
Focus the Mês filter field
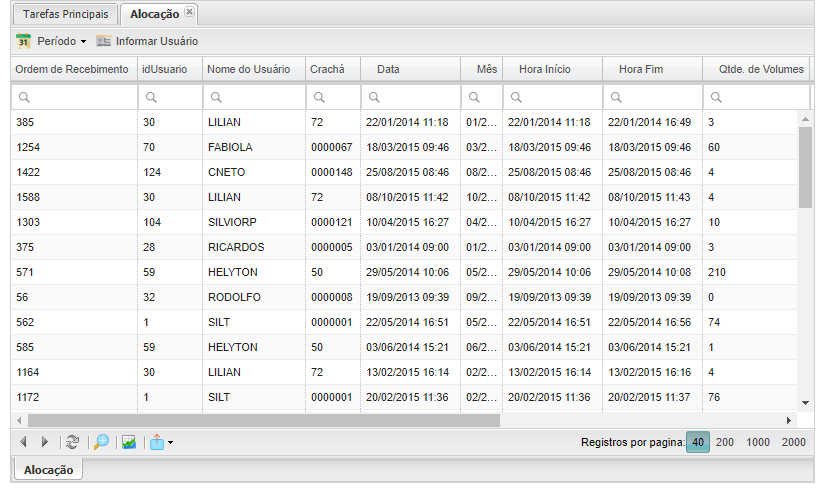[x=481, y=97]
